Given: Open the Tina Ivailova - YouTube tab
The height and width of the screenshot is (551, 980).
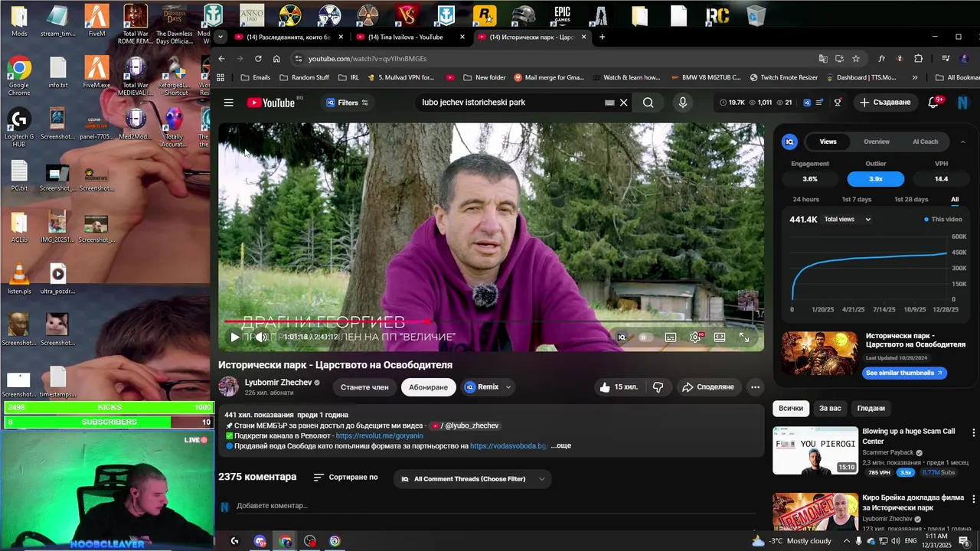Looking at the screenshot, I should (x=411, y=37).
